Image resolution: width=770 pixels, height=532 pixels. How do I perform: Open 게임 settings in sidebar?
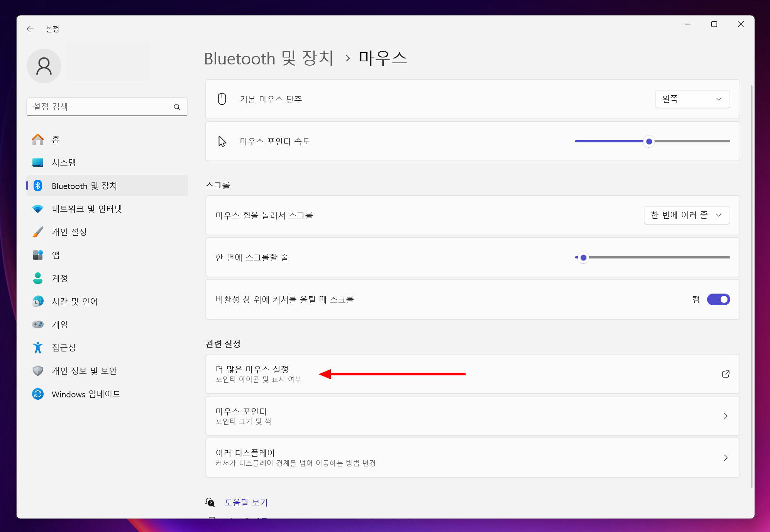(x=60, y=324)
